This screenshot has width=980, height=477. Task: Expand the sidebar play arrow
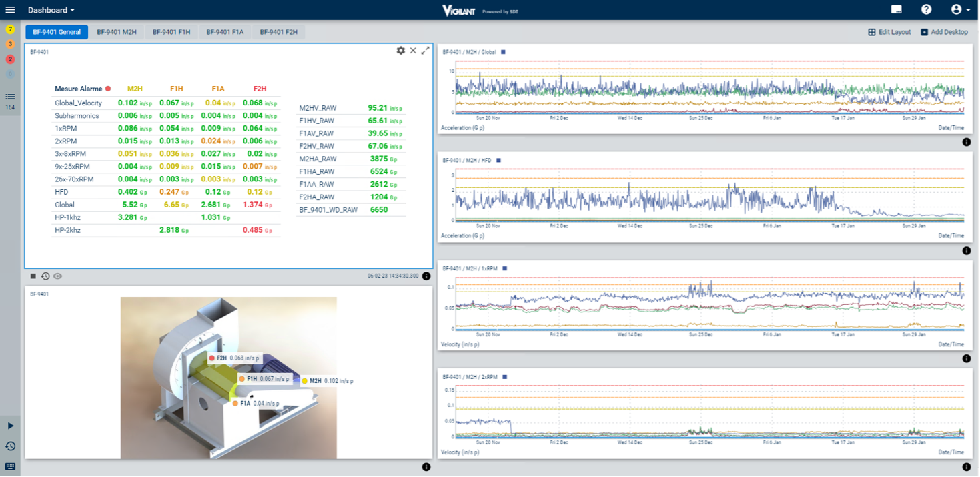[10, 426]
